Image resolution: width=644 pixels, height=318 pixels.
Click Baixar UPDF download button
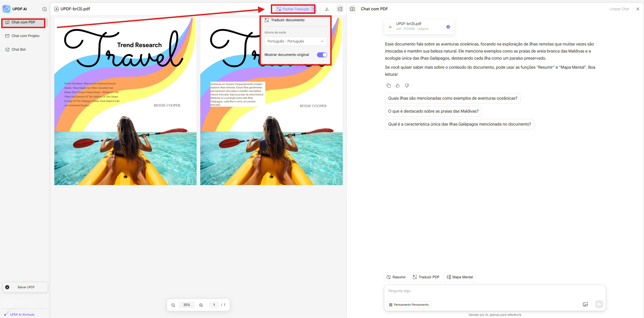tap(25, 287)
